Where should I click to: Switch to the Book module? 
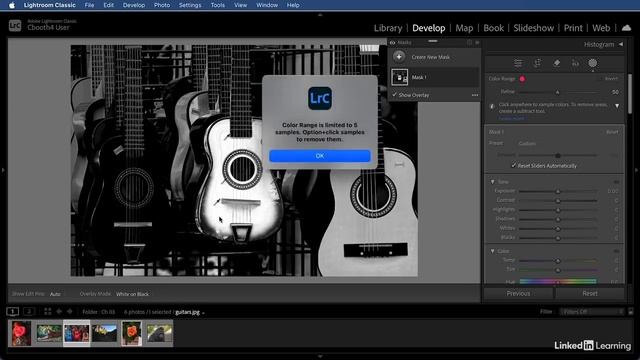[493, 28]
